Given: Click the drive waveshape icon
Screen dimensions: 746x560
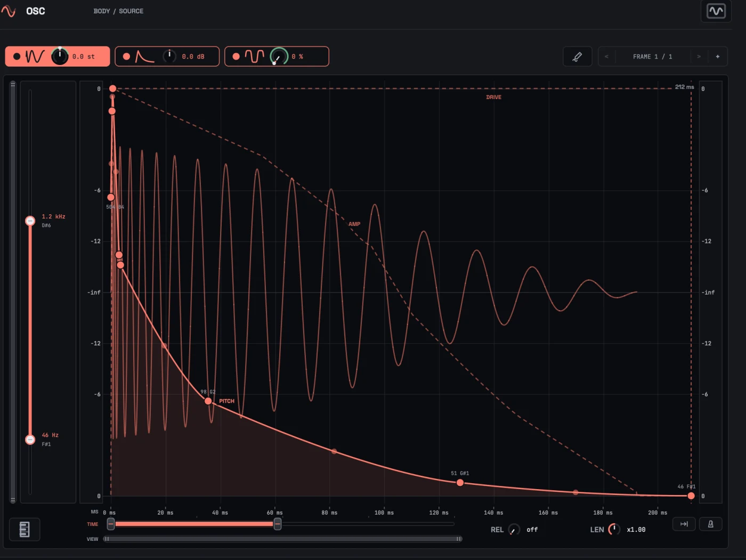Looking at the screenshot, I should click(x=255, y=56).
